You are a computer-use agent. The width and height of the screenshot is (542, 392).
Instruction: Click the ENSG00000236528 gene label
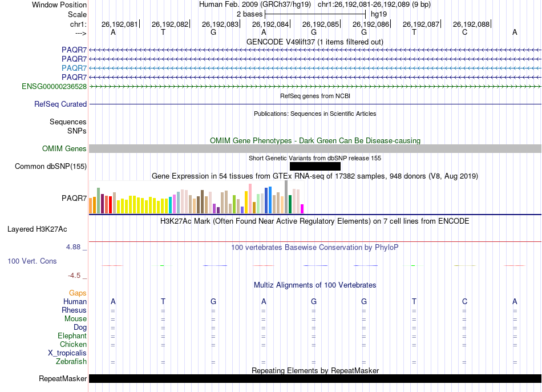pos(54,86)
